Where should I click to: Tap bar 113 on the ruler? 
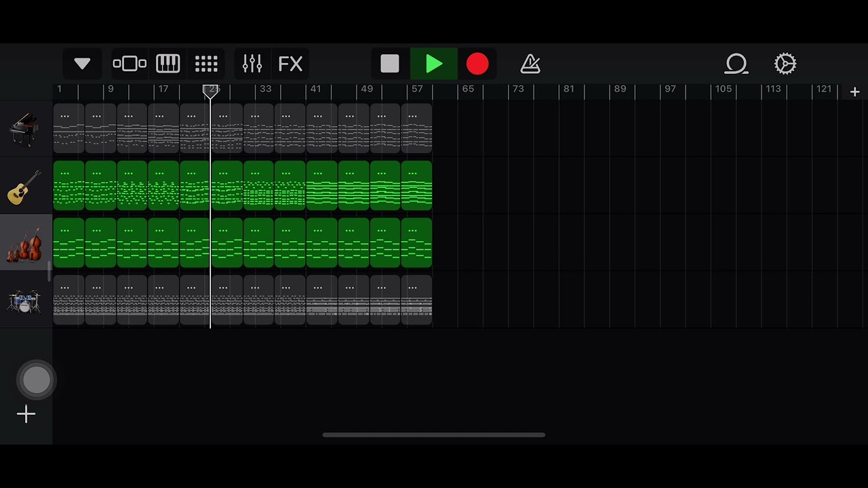point(774,89)
